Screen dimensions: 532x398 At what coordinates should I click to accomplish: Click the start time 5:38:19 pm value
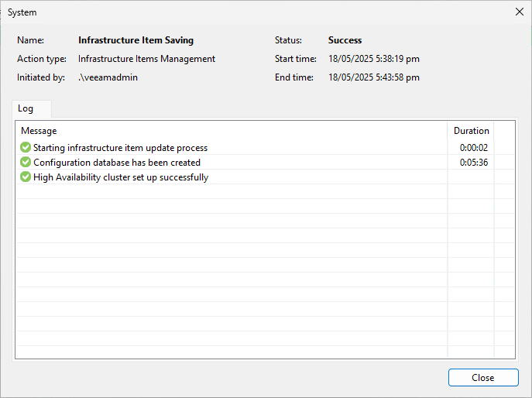373,59
